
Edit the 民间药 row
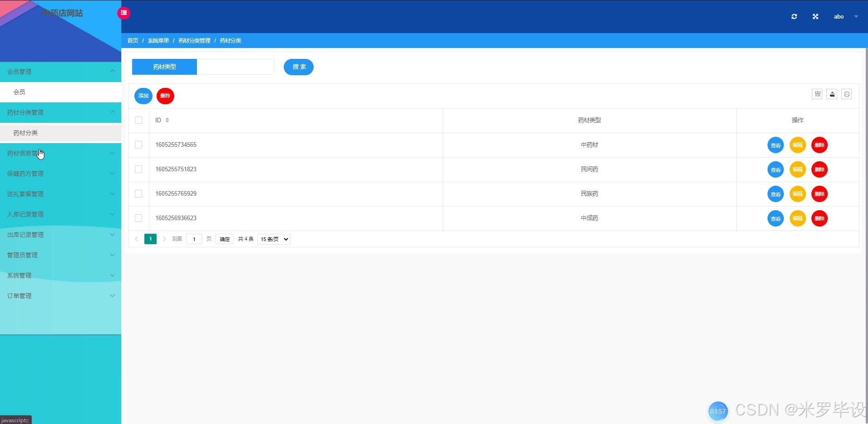(x=797, y=169)
